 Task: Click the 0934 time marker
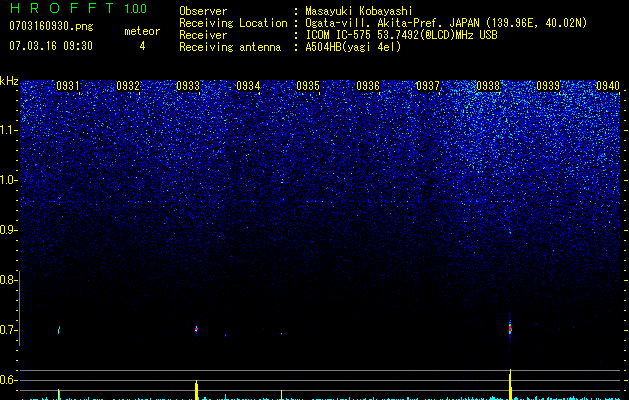click(248, 86)
